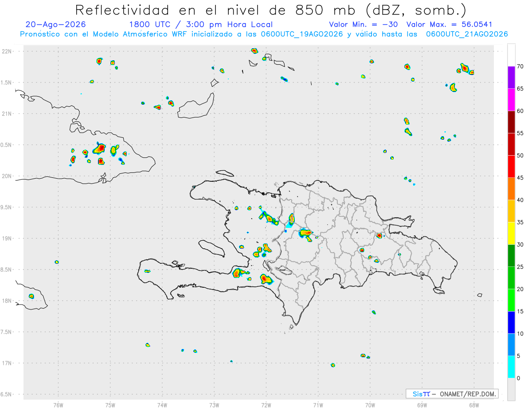Click the colorbar label '0'

[518, 378]
